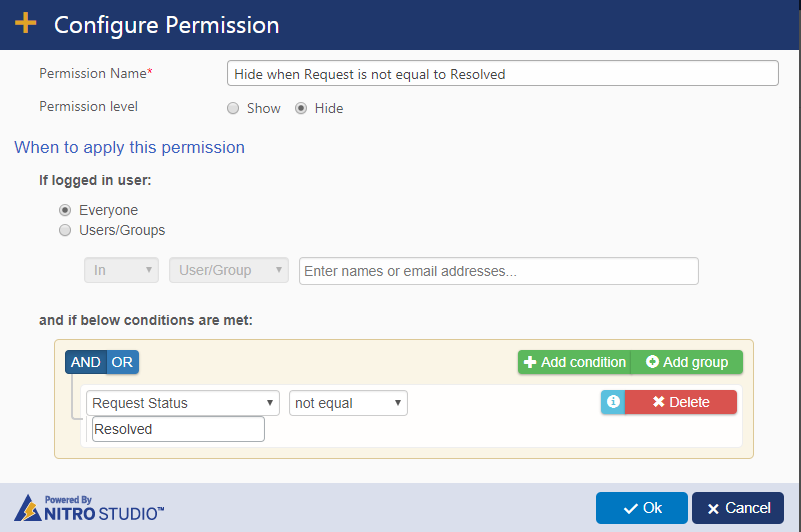
Task: Switch condition logic to OR
Action: [x=123, y=362]
